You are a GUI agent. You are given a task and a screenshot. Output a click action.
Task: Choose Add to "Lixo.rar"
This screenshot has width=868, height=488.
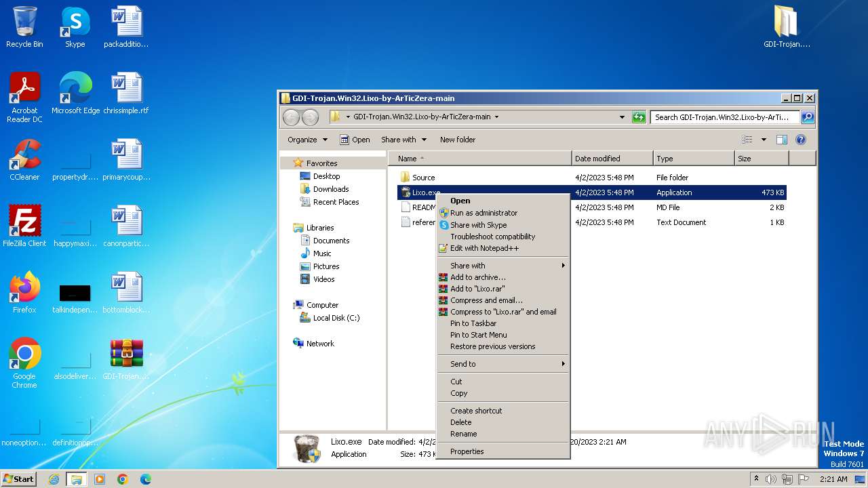(x=502, y=289)
